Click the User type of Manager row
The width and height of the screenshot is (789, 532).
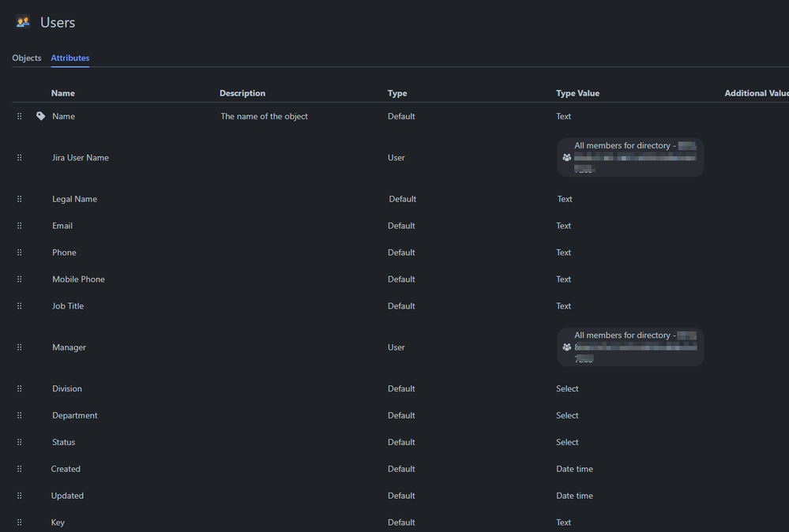coord(396,347)
